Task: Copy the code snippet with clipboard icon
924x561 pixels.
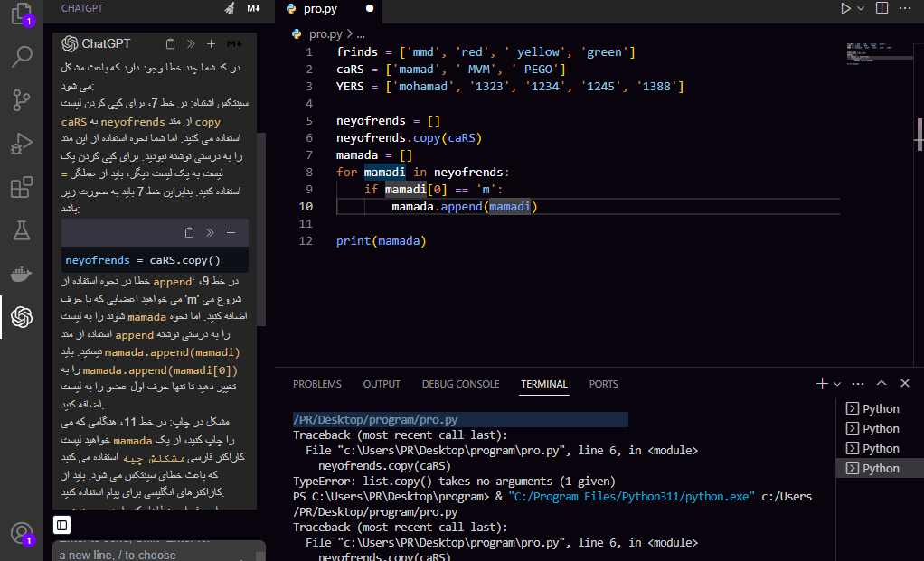Action: pyautogui.click(x=189, y=232)
